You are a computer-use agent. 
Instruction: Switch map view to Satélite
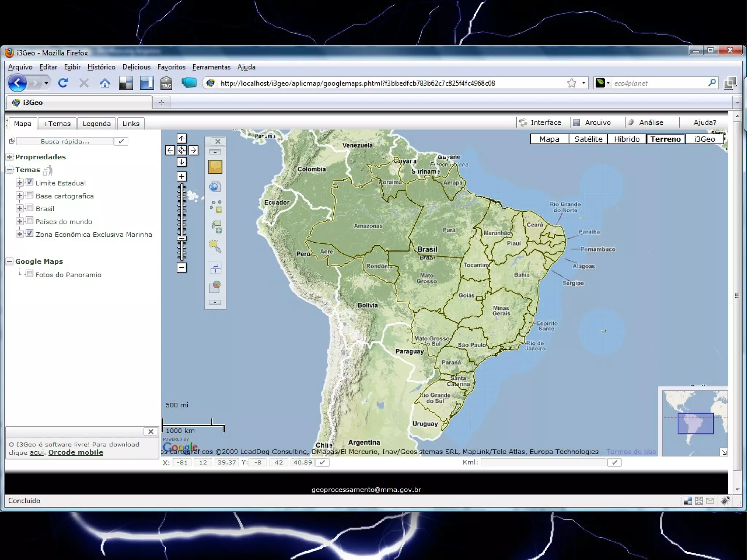[x=588, y=139]
